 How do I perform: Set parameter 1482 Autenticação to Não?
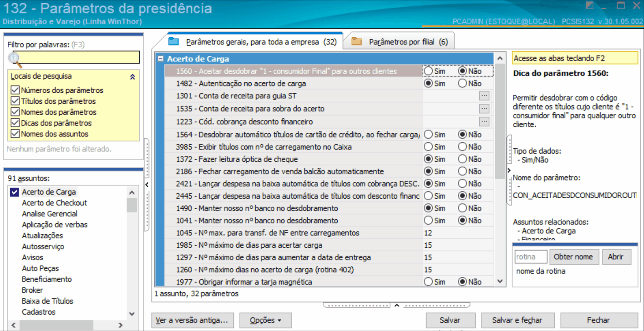point(463,84)
